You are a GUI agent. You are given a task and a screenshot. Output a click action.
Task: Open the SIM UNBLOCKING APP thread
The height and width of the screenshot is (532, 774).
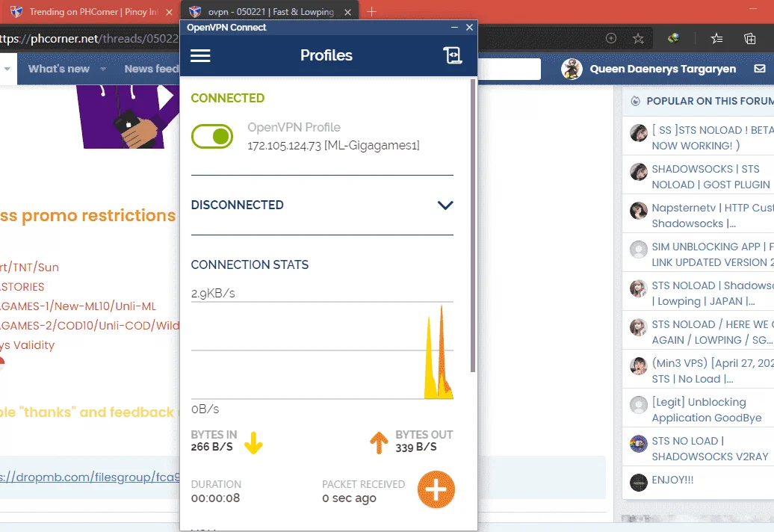pyautogui.click(x=713, y=255)
